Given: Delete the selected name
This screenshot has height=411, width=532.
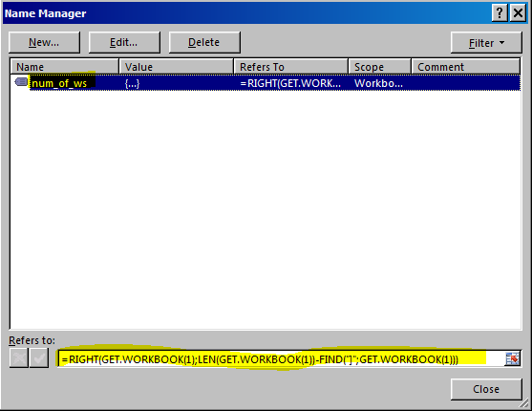Looking at the screenshot, I should 204,42.
